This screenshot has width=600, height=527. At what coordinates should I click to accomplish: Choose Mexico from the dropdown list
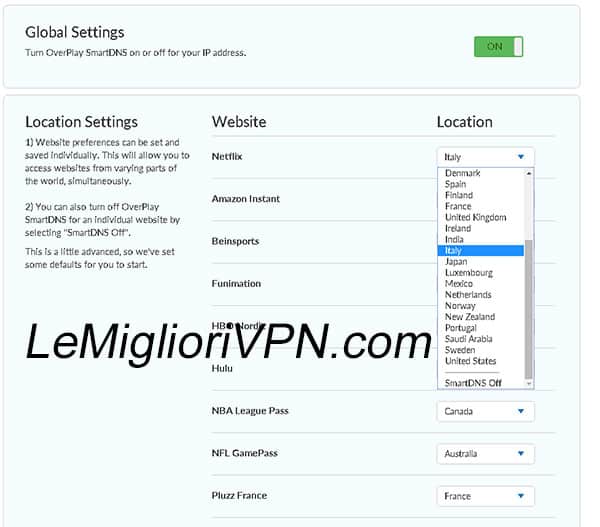(481, 284)
